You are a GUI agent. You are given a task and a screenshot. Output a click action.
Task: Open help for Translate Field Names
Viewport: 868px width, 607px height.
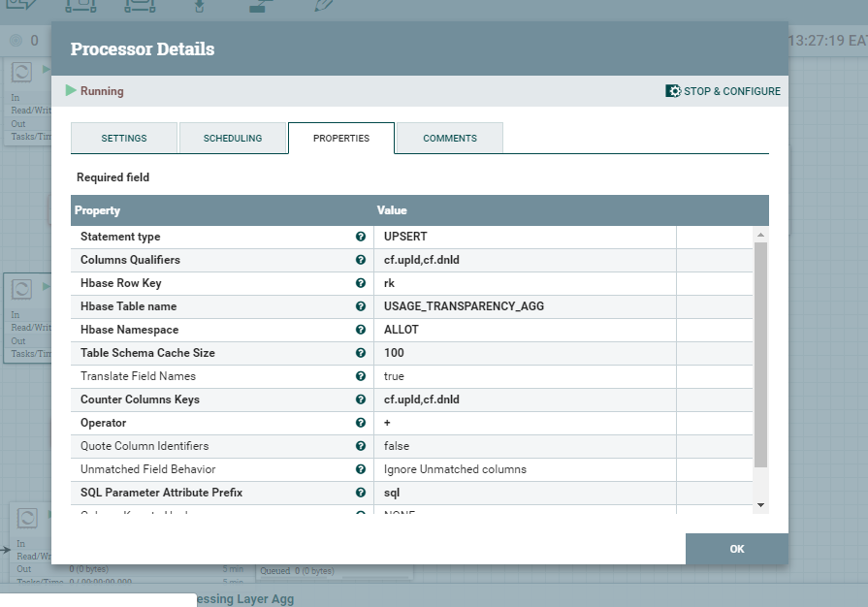tap(361, 376)
